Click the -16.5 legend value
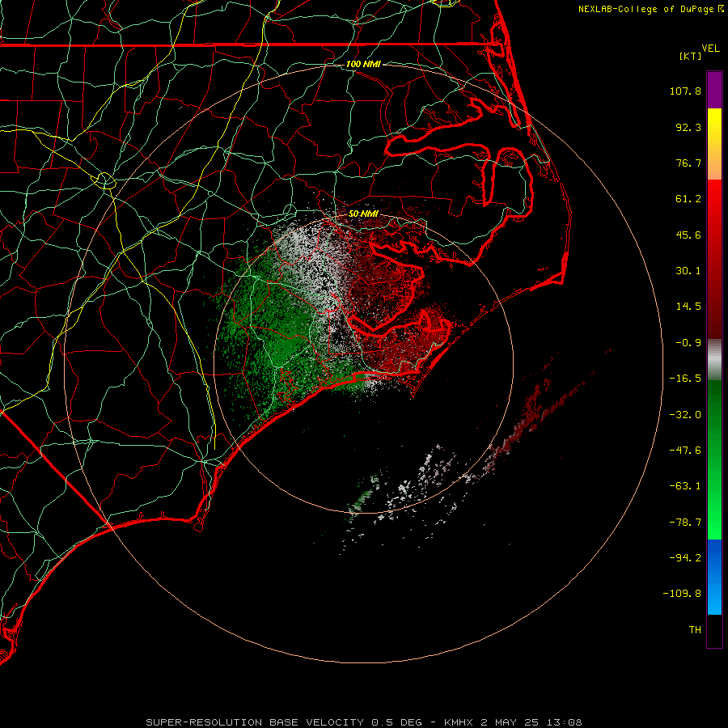Screen dimensions: 728x728 coord(685,379)
